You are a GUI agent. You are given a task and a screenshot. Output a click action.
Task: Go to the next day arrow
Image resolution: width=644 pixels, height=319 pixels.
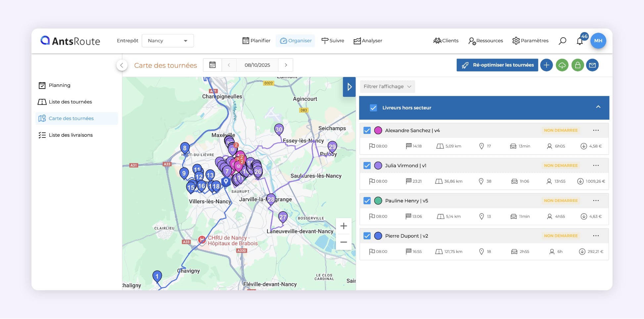286,65
